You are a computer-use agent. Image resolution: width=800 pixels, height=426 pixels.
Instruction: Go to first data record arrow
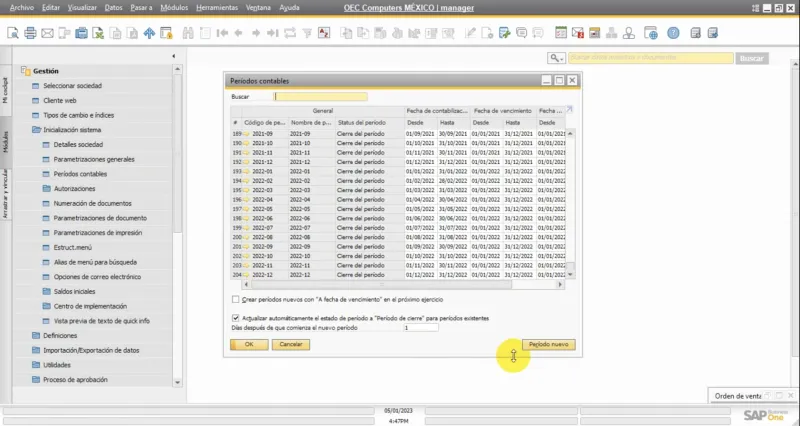click(222, 34)
